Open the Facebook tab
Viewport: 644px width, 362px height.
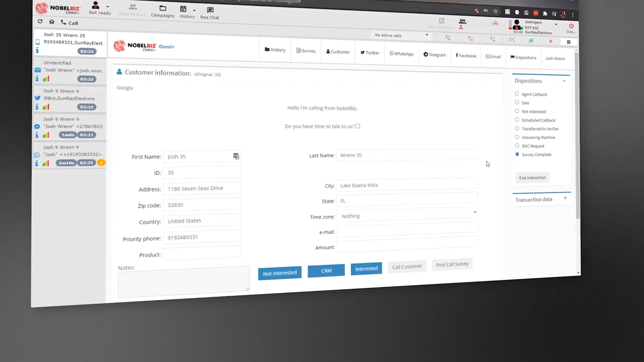(x=466, y=55)
